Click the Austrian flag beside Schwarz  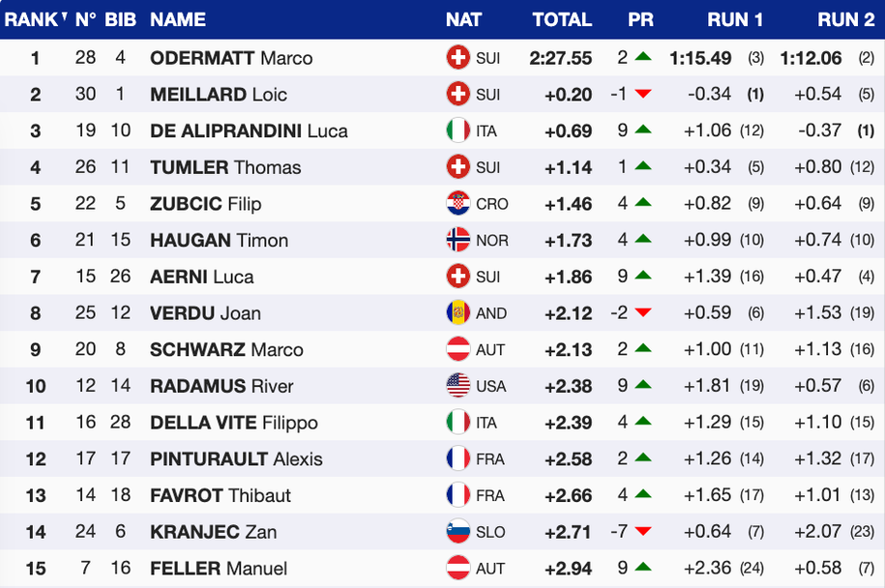[x=457, y=349]
